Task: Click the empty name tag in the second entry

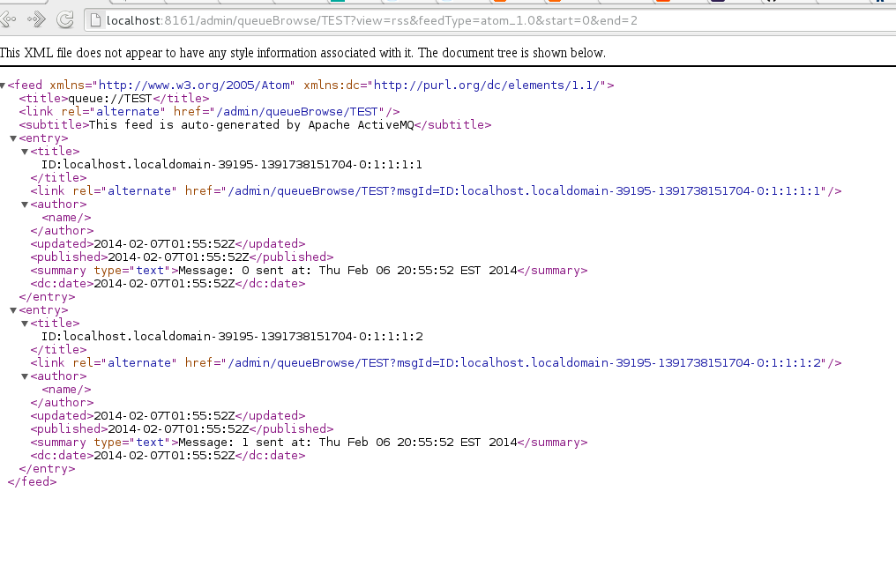Action: click(66, 390)
